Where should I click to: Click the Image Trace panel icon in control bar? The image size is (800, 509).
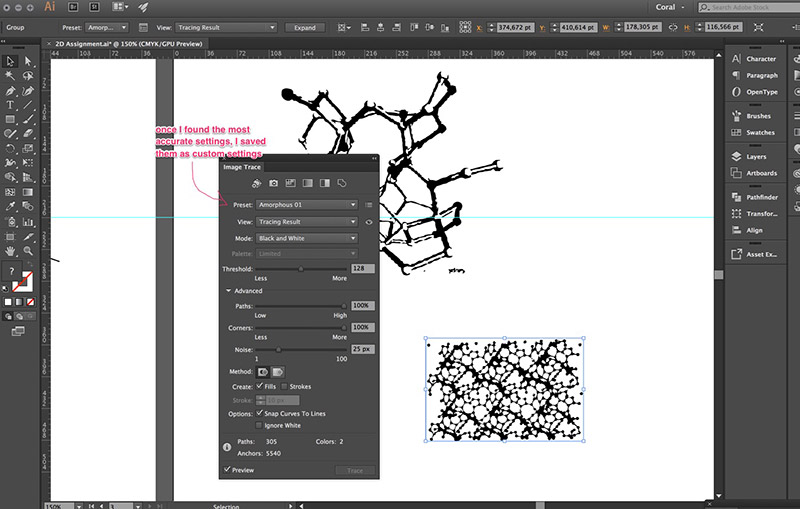coord(143,28)
